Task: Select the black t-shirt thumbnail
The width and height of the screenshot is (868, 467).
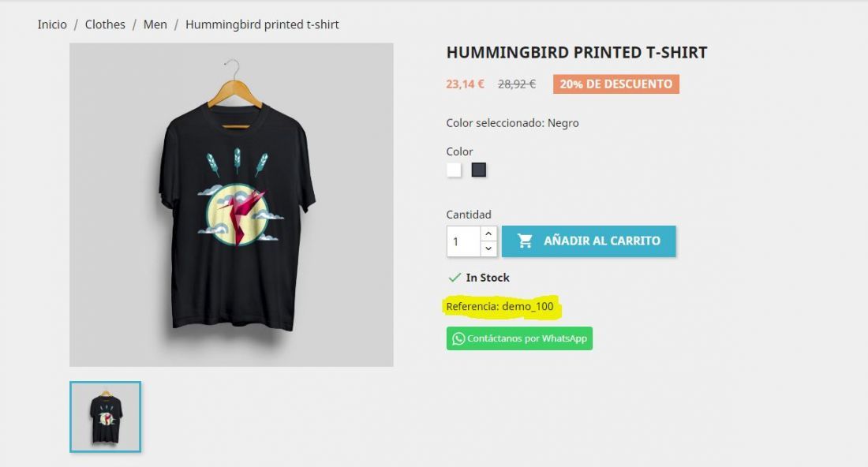Action: coord(105,417)
